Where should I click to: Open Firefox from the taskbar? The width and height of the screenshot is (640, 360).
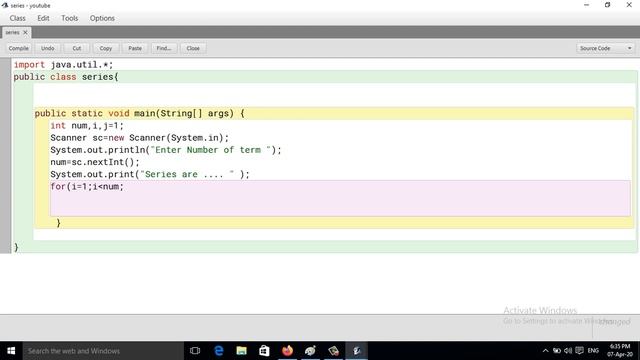coord(287,351)
